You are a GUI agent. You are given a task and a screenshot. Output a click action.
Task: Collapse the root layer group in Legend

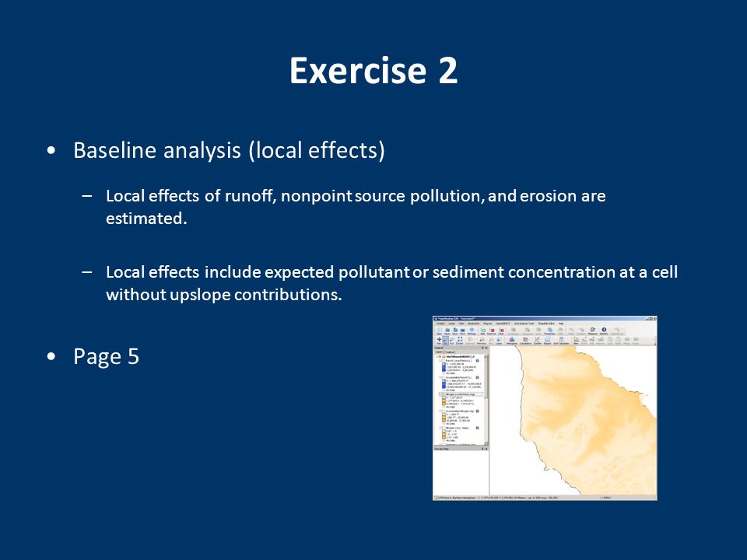[437, 357]
